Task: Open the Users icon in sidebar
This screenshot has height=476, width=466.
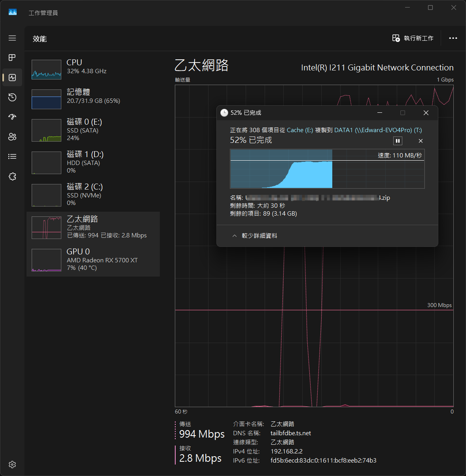Action: coord(12,137)
